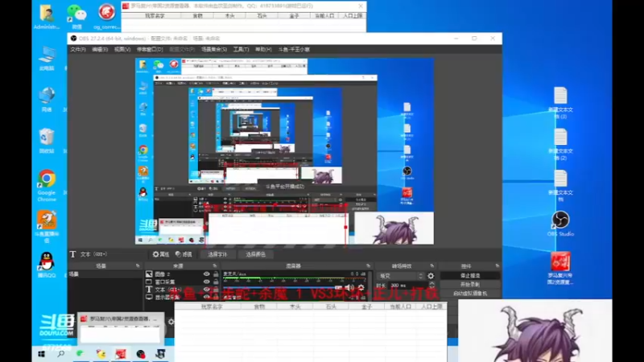Open the 新建文本文档 (3) file icon
The height and width of the screenshot is (362, 644).
[x=560, y=103]
